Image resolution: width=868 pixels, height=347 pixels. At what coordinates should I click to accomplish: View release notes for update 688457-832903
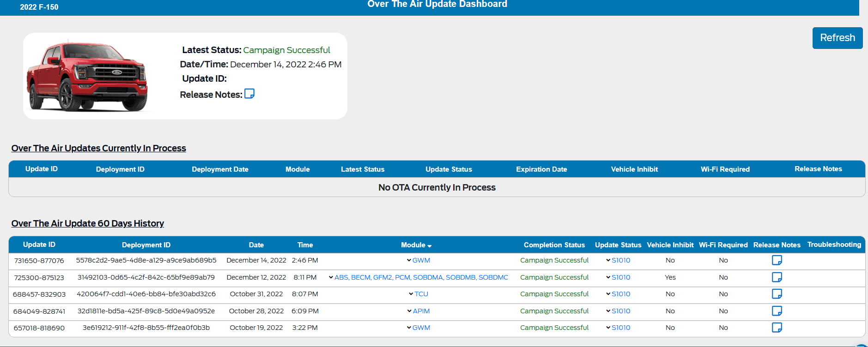[777, 294]
